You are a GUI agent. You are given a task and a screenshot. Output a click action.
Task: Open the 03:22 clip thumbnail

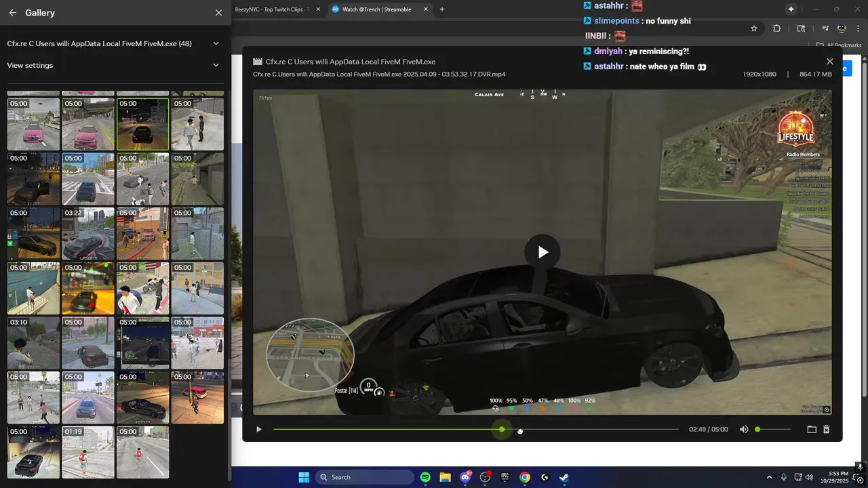click(88, 234)
